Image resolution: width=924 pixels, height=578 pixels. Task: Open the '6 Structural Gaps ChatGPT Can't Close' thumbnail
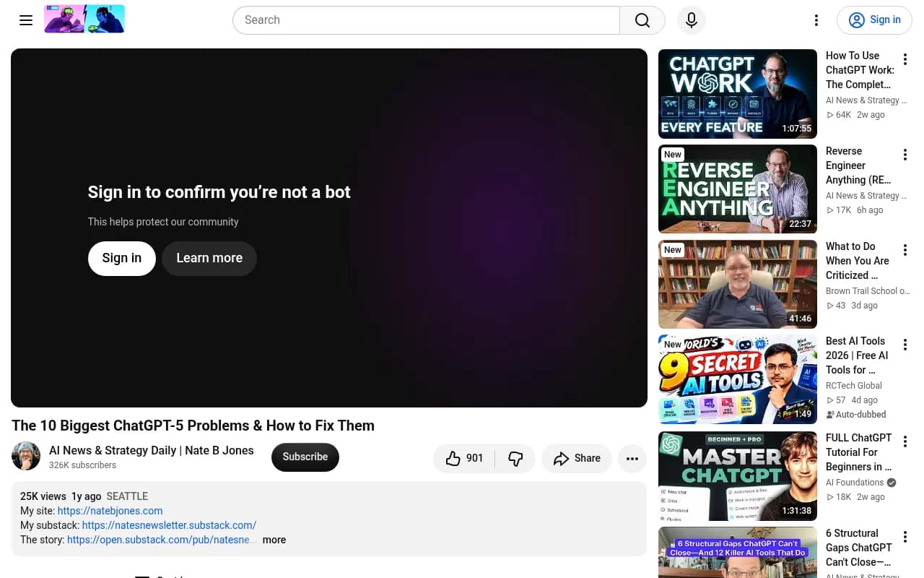(738, 553)
